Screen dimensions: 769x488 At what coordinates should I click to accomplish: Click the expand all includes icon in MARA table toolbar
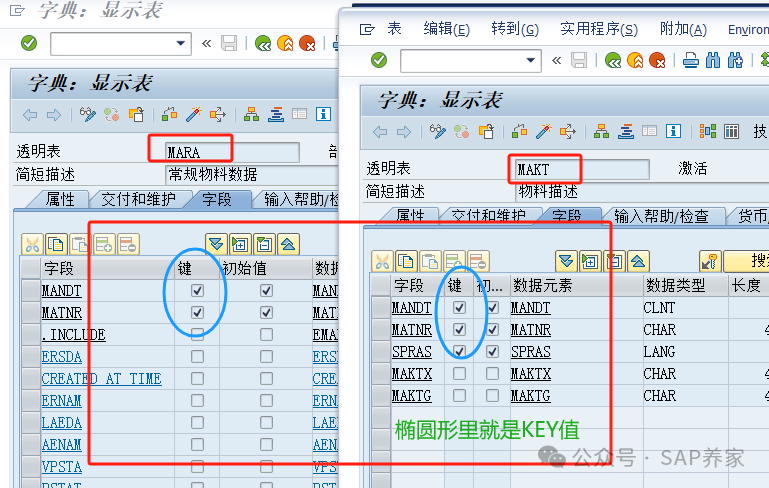216,244
